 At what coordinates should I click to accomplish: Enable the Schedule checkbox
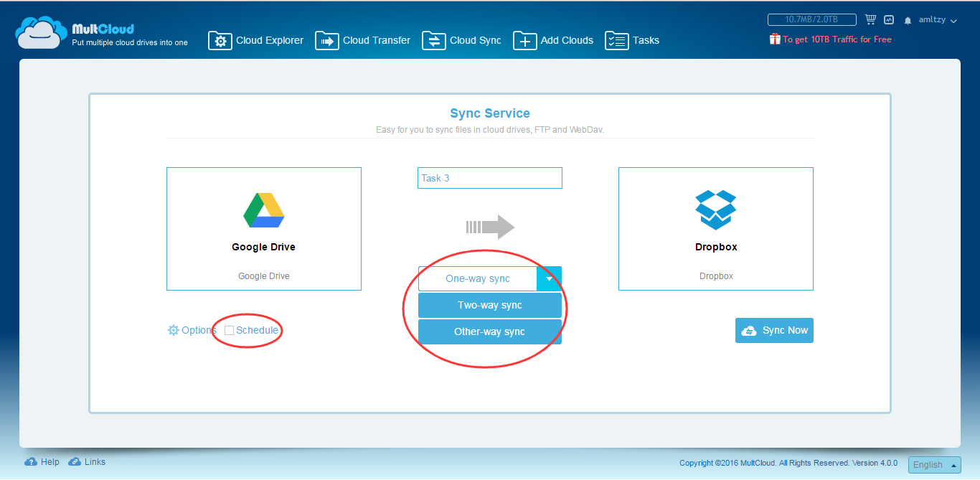(x=229, y=330)
